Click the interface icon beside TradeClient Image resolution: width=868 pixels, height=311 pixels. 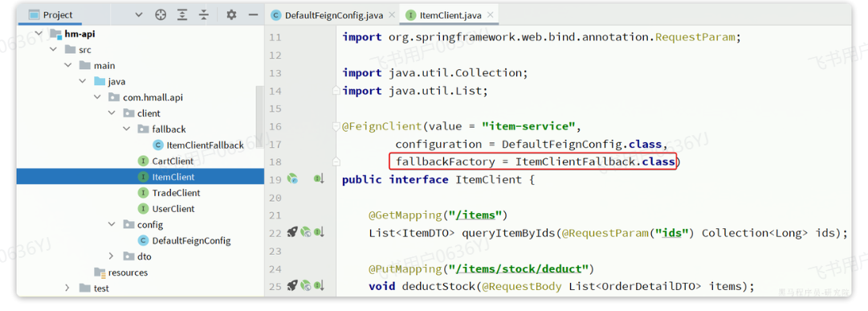pos(144,193)
